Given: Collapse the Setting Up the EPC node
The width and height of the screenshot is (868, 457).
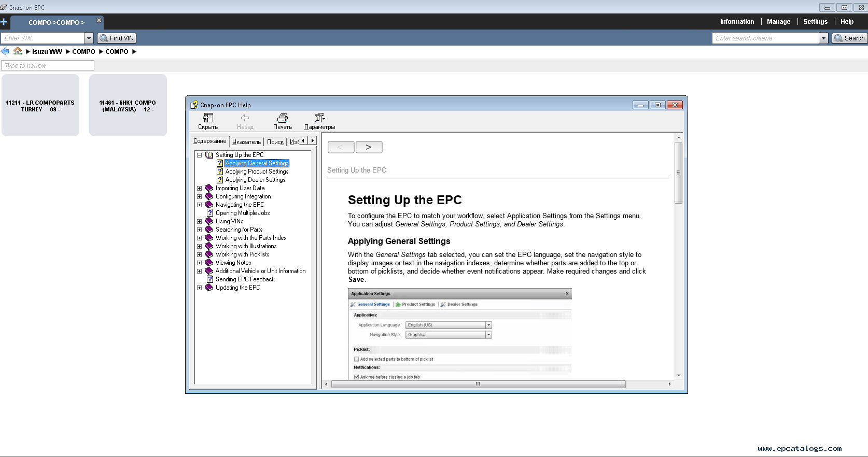Looking at the screenshot, I should 199,155.
